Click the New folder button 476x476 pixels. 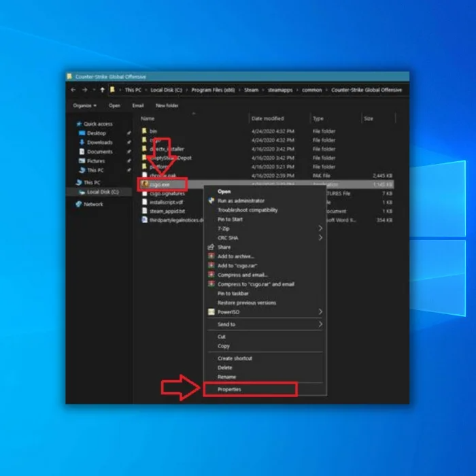tap(167, 105)
